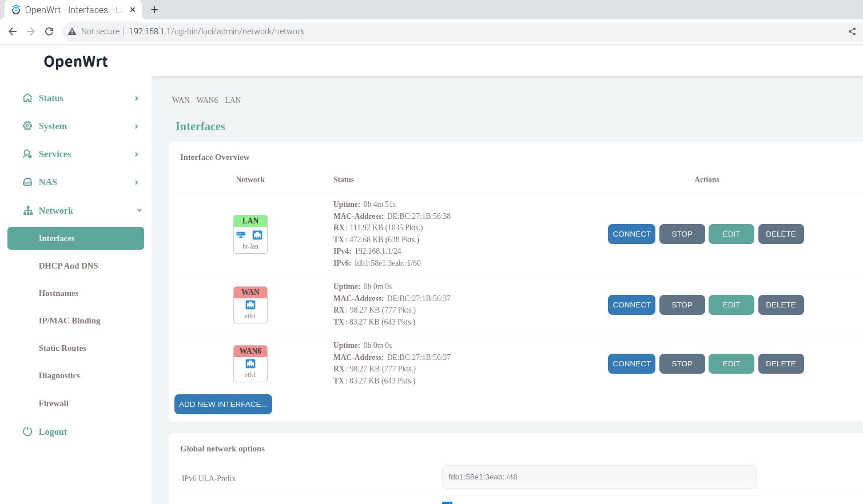The image size is (863, 504).
Task: Click the Services user icon in sidebar
Action: tap(27, 154)
